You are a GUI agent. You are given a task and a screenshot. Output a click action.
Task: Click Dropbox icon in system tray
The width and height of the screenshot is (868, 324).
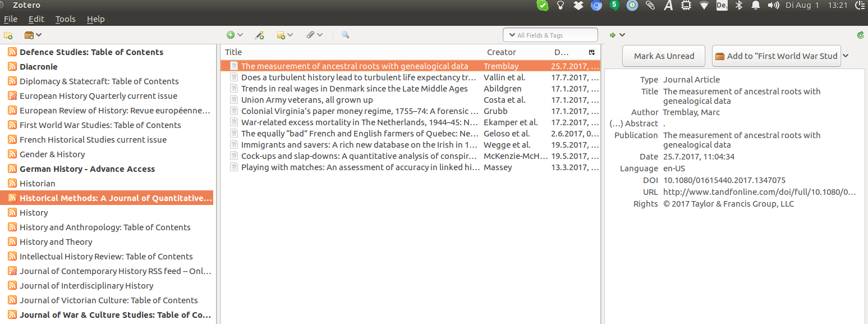(x=578, y=6)
